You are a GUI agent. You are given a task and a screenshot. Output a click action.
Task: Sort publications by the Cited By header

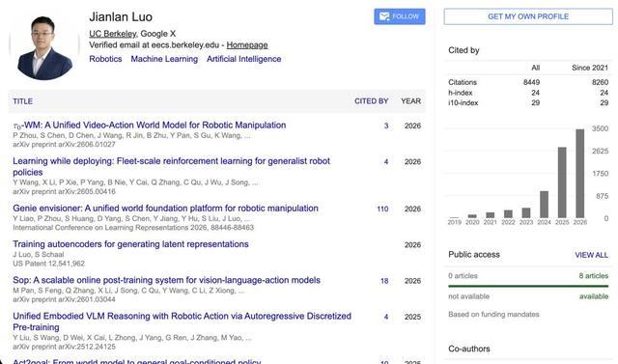[x=371, y=101]
